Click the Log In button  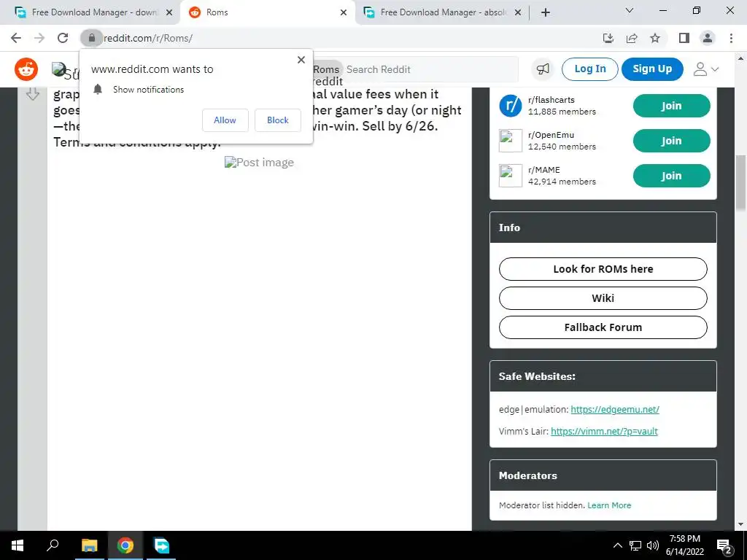pos(589,69)
